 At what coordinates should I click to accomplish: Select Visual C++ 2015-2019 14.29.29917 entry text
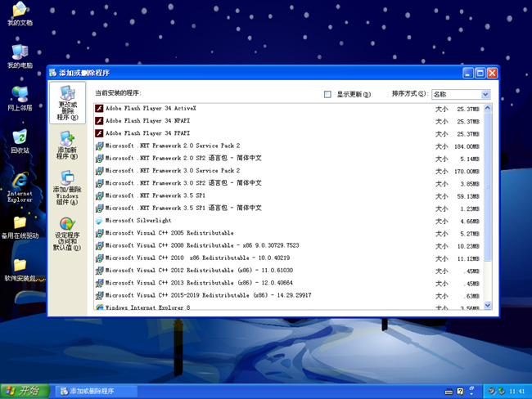[209, 296]
